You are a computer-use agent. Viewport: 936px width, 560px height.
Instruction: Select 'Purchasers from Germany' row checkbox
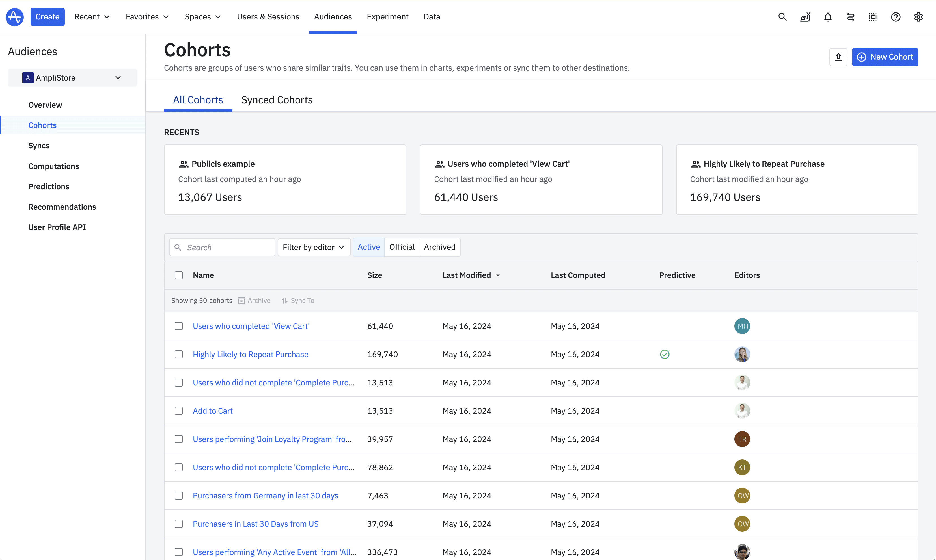[x=179, y=496]
